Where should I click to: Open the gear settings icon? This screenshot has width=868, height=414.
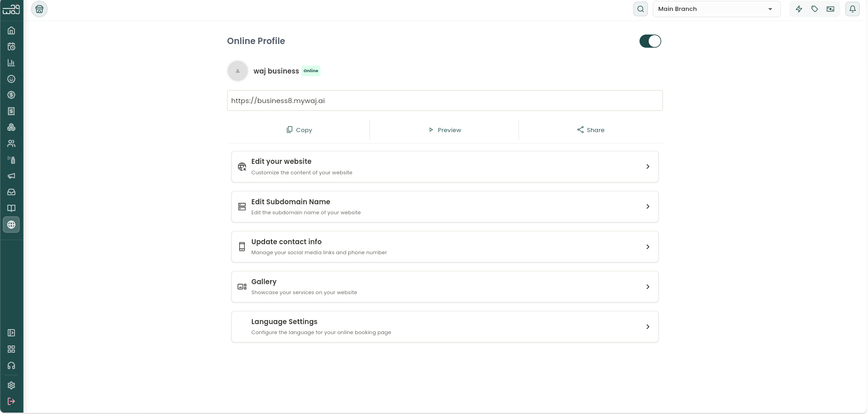(11, 385)
